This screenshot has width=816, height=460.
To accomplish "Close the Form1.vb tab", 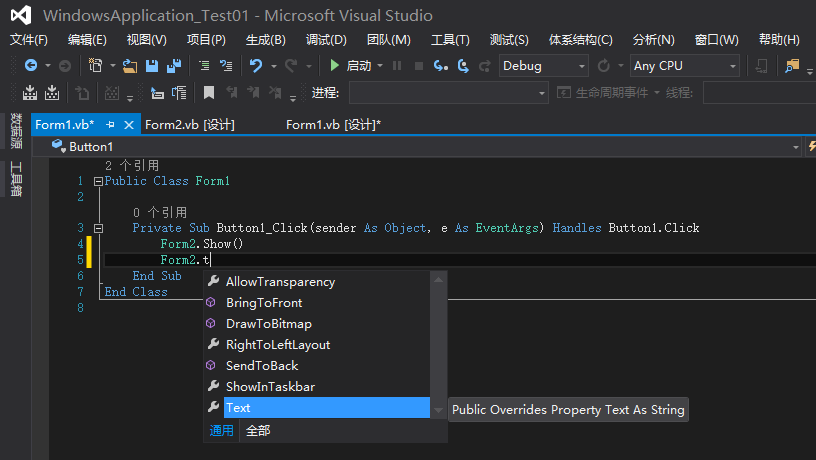I will [x=129, y=125].
